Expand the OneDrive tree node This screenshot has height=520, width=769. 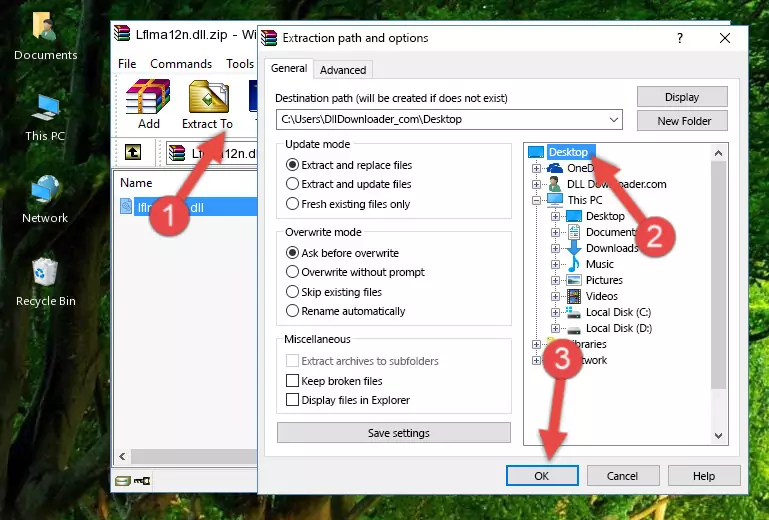point(537,168)
